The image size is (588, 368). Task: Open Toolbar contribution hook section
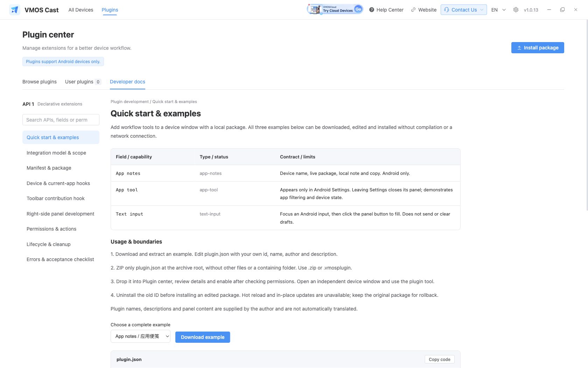(61, 198)
